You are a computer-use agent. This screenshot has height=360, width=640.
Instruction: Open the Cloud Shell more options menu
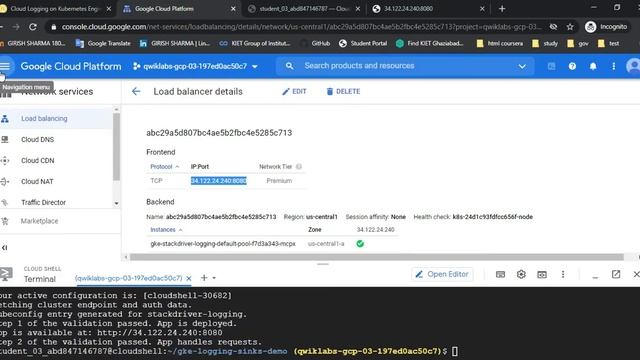pos(563,274)
